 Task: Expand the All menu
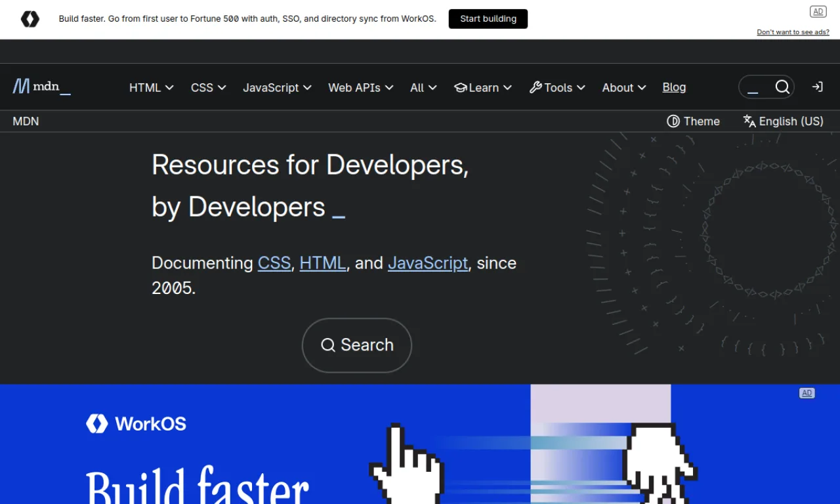[424, 87]
